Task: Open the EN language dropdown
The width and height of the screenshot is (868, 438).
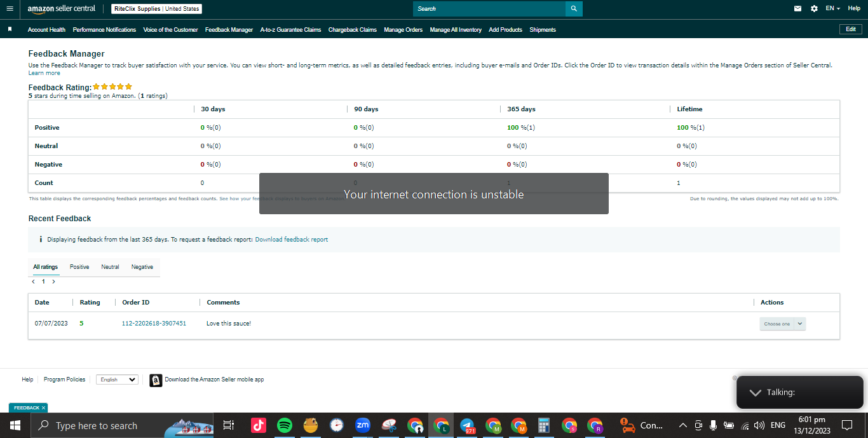Action: pos(833,8)
